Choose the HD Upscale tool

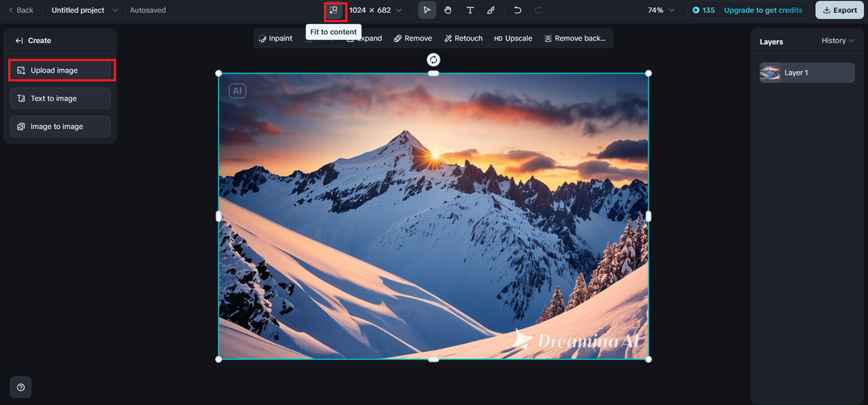click(513, 39)
